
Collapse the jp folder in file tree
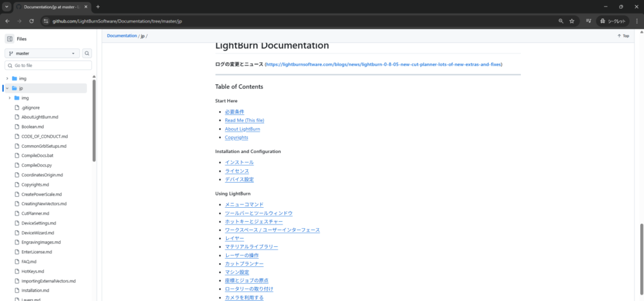(x=7, y=88)
